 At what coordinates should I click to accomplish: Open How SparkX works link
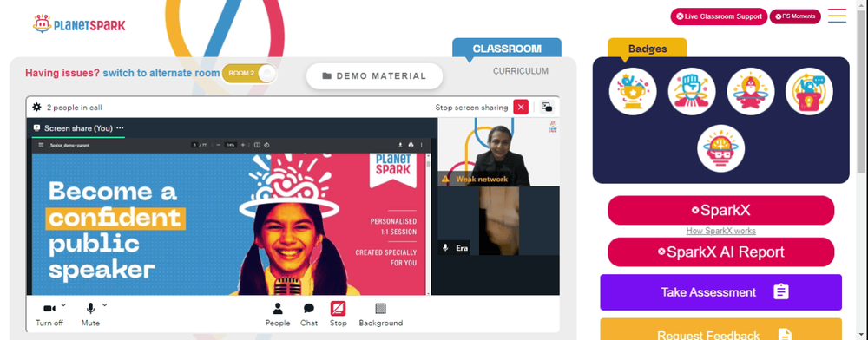pyautogui.click(x=720, y=231)
